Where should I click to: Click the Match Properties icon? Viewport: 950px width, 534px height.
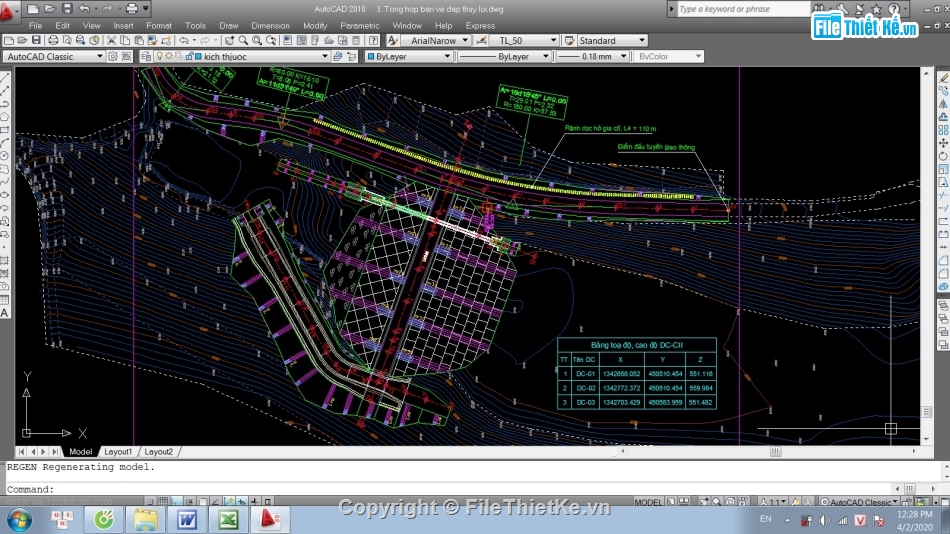[152, 41]
